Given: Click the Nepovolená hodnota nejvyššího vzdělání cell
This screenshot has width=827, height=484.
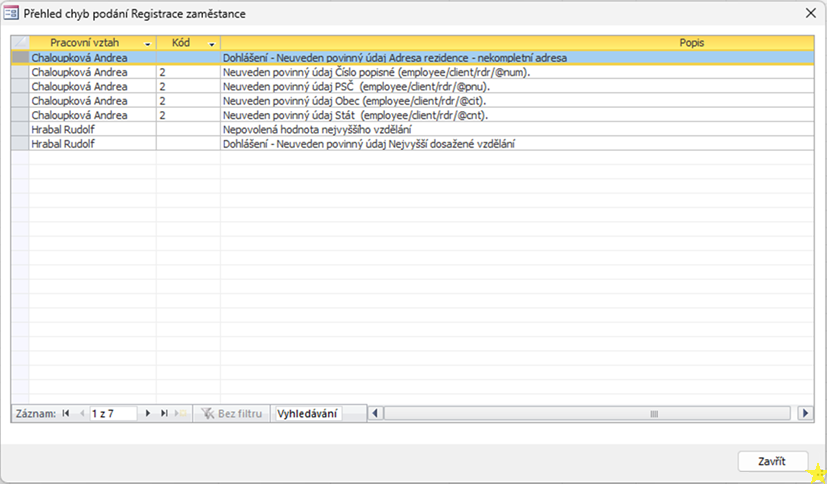Looking at the screenshot, I should pos(317,129).
